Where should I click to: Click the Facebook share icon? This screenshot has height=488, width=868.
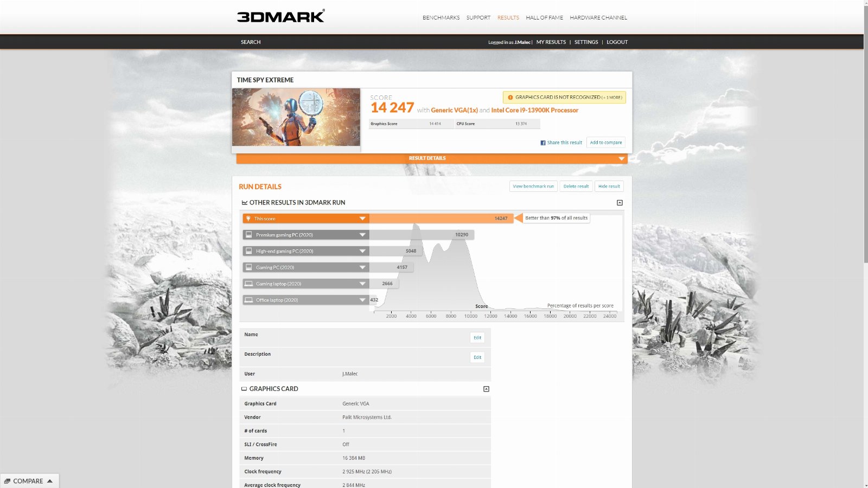542,143
